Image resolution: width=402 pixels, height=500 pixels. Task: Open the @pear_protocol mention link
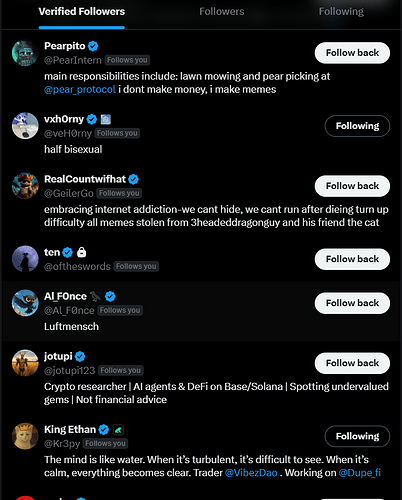pyautogui.click(x=80, y=90)
